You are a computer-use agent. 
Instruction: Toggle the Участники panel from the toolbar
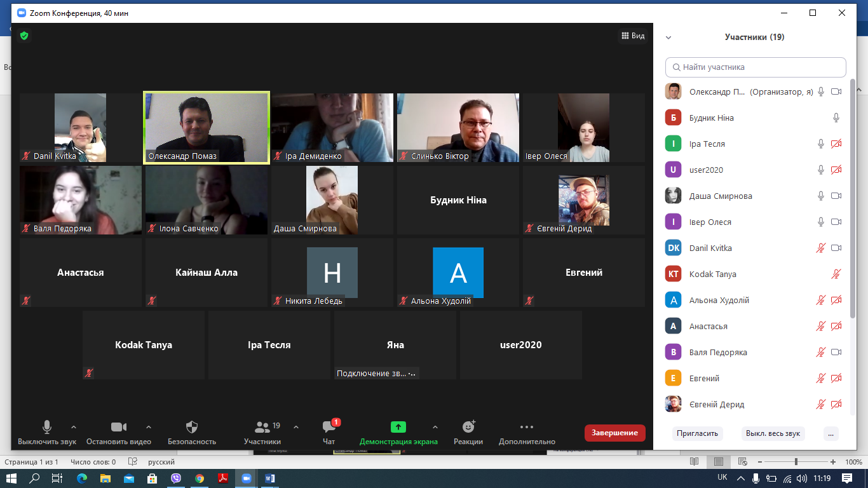262,433
